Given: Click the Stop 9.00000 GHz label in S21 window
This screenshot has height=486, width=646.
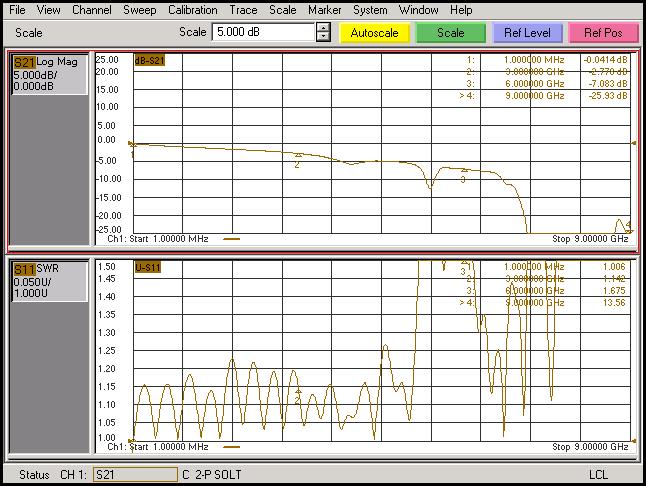Looking at the screenshot, I should click(x=590, y=239).
